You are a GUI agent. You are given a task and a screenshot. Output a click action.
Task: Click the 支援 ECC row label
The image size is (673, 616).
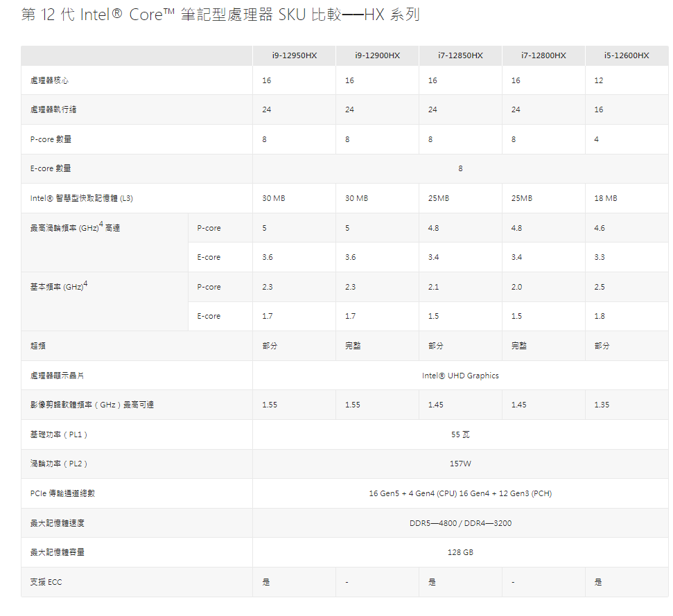click(x=46, y=582)
